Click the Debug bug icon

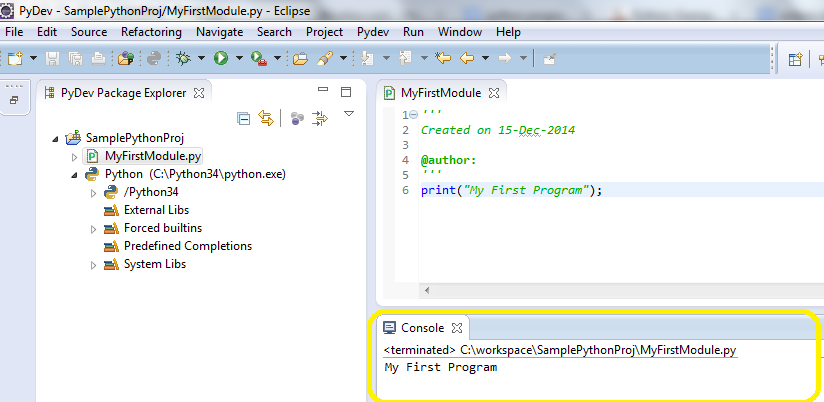point(183,58)
